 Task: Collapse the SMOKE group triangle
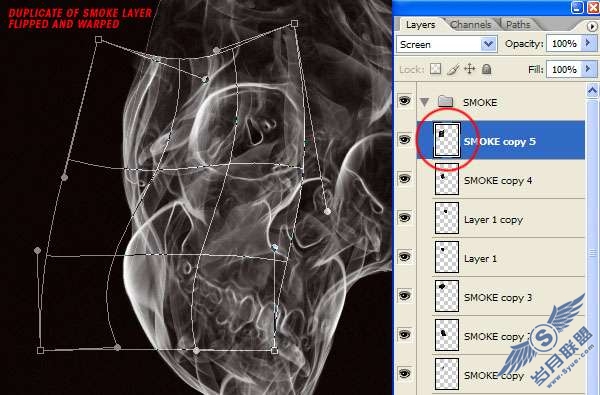[x=424, y=102]
